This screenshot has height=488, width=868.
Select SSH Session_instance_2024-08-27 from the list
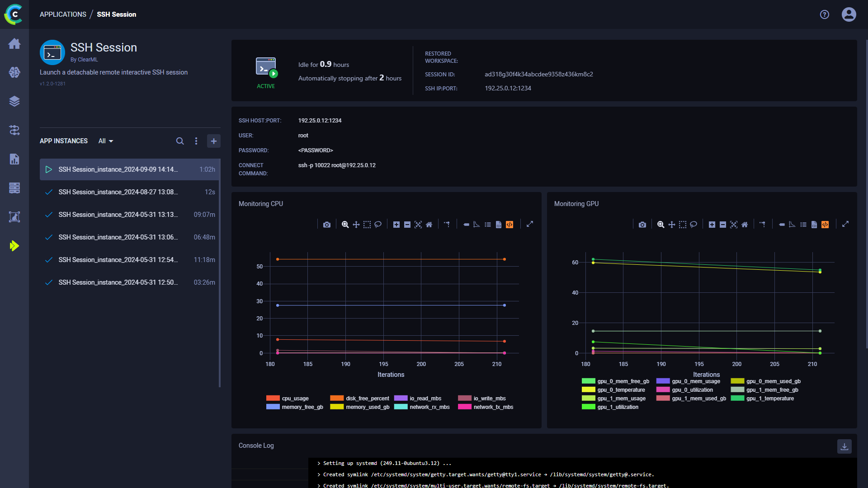click(118, 192)
